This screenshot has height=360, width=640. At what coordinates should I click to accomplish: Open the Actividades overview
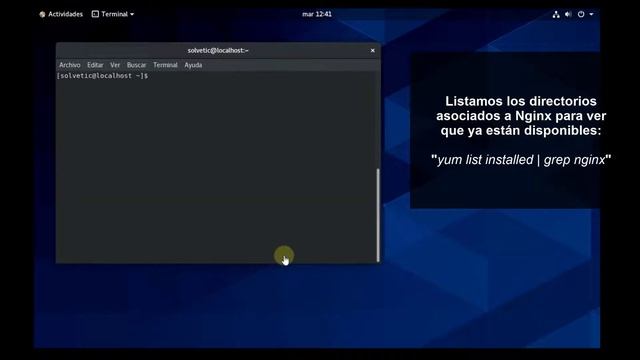[x=61, y=14]
